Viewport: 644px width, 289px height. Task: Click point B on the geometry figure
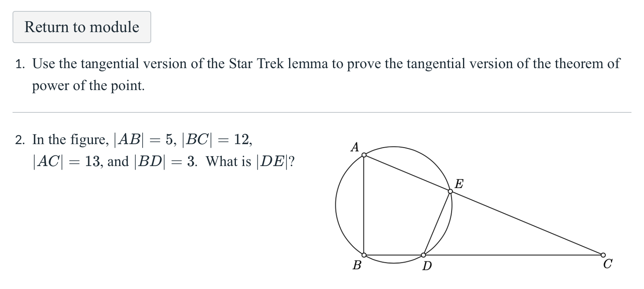(364, 255)
